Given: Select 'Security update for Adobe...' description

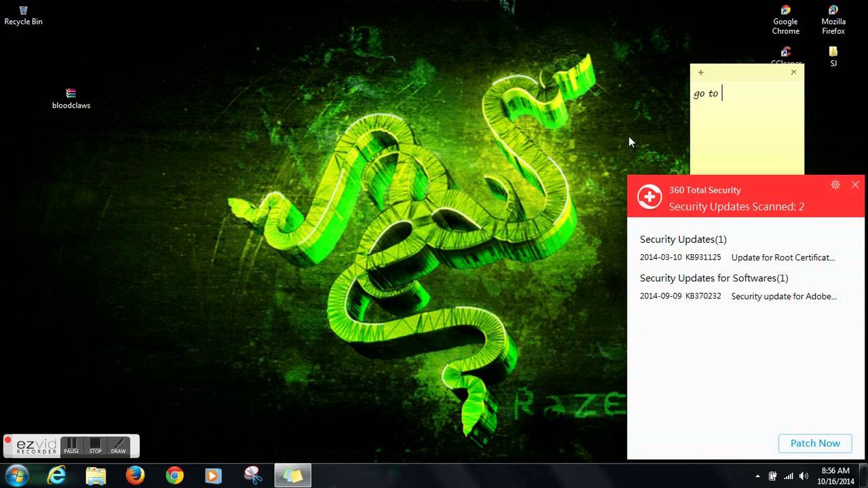Looking at the screenshot, I should [784, 296].
